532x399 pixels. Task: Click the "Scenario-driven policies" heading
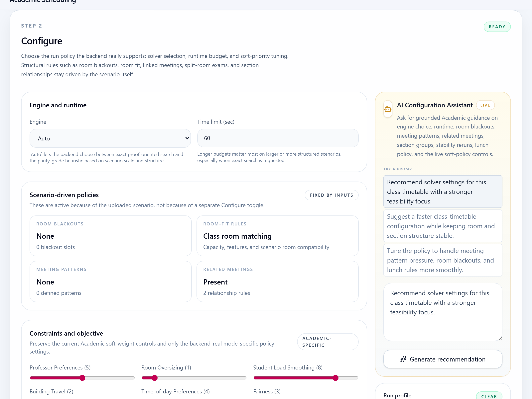[x=64, y=195]
